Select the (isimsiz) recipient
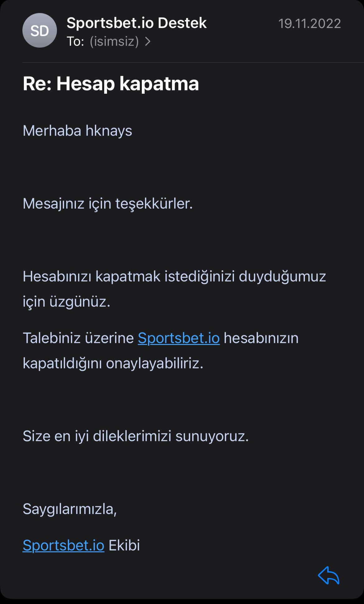The image size is (364, 604). coord(114,41)
